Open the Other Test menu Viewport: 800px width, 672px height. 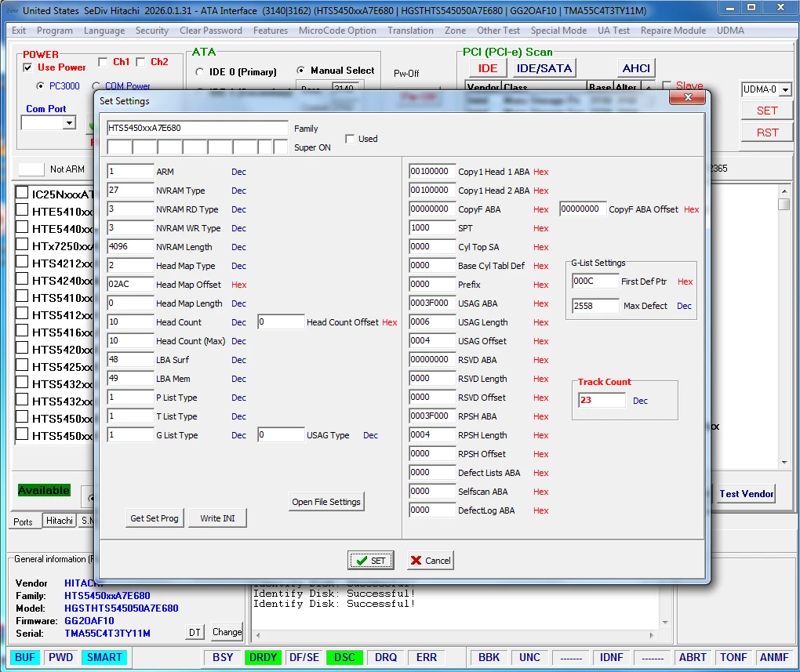point(498,30)
